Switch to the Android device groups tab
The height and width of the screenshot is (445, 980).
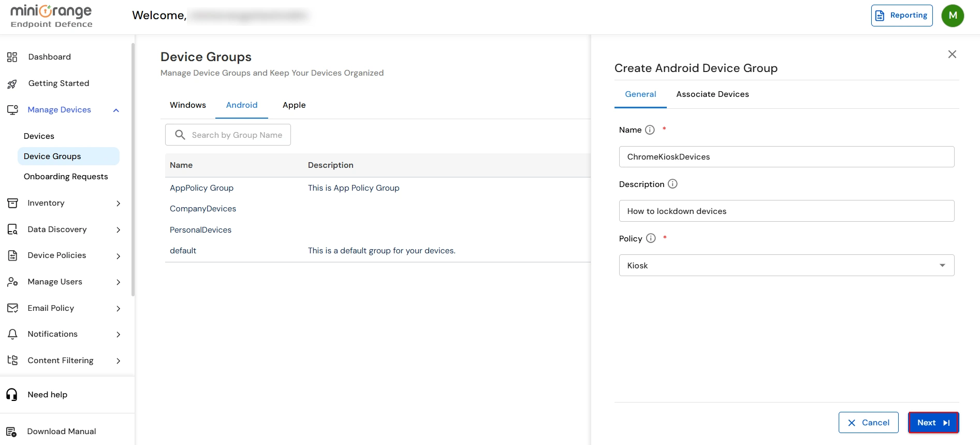click(x=242, y=105)
